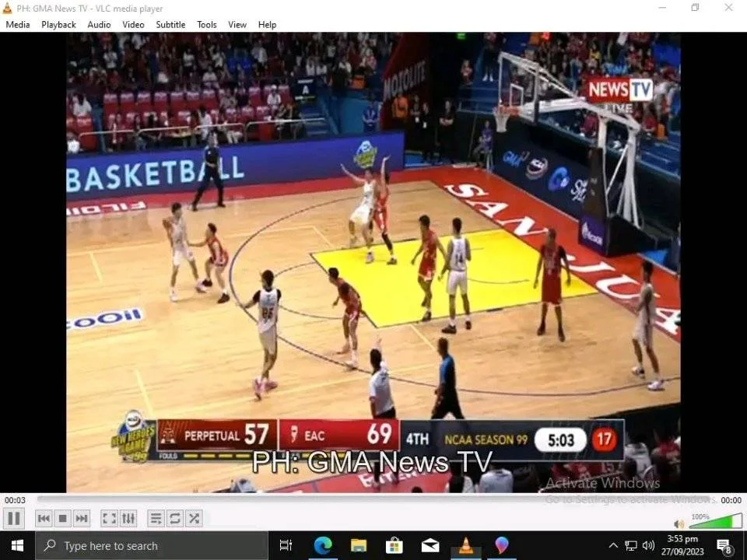
Task: Open the Video menu
Action: click(133, 25)
